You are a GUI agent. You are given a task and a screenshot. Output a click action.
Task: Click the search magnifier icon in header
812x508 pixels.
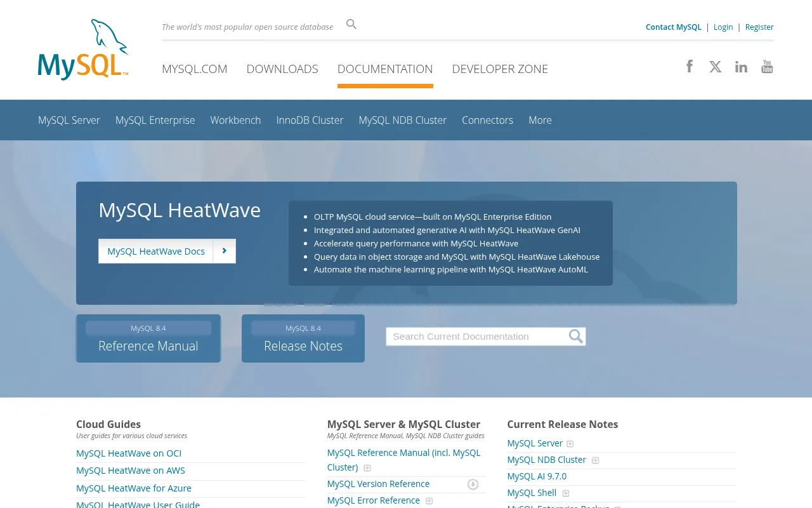(351, 25)
